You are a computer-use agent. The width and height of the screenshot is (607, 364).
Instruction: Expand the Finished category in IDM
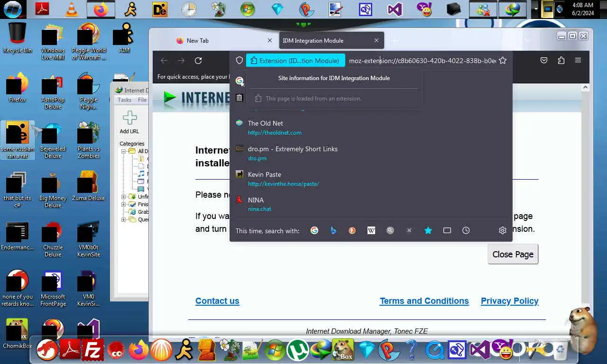click(124, 204)
